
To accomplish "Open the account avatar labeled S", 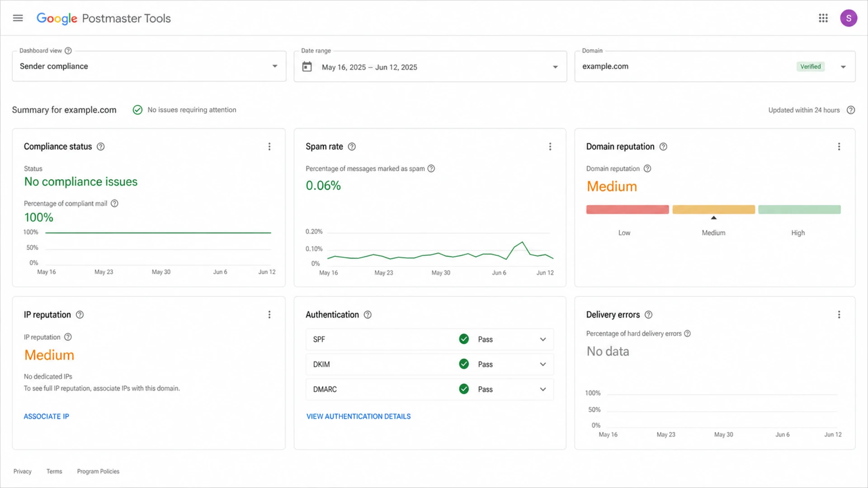I will tap(849, 18).
